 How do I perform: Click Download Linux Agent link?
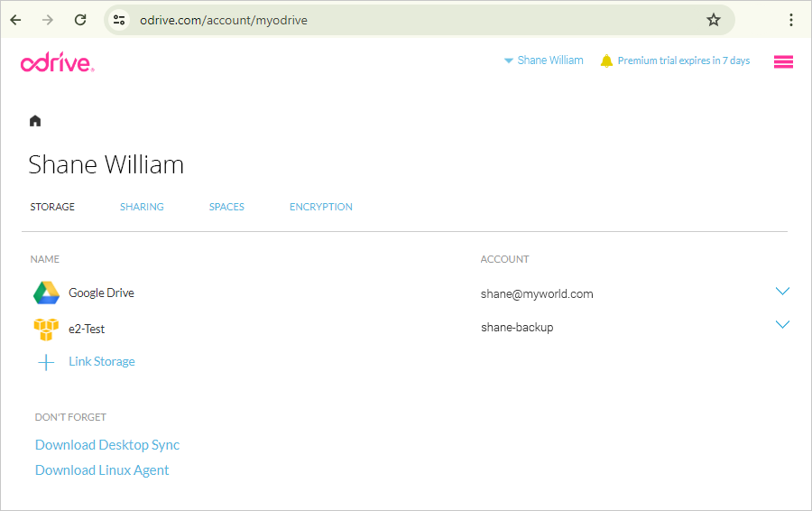pos(102,470)
